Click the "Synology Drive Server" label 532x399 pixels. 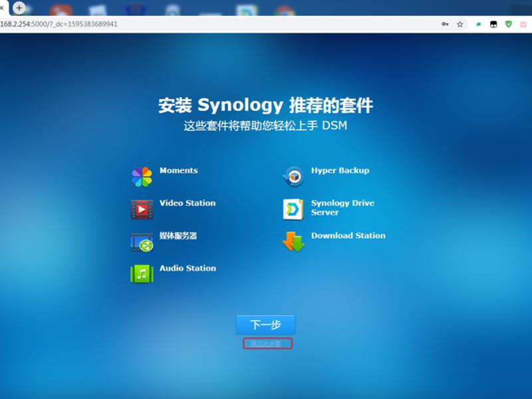click(x=342, y=207)
